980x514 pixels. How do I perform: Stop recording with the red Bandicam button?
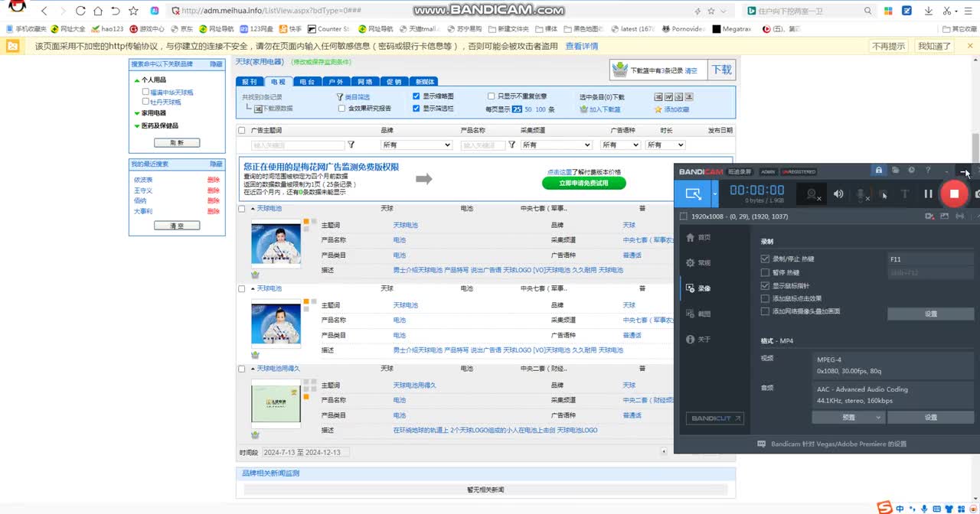954,194
